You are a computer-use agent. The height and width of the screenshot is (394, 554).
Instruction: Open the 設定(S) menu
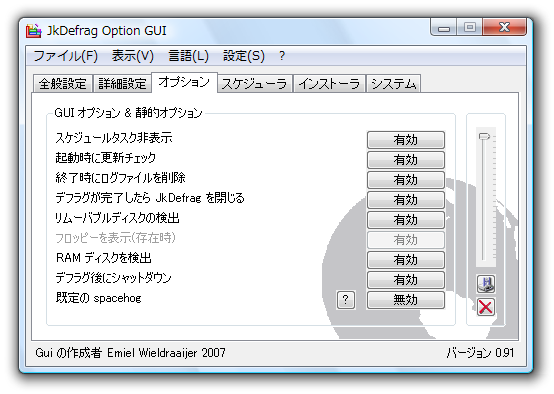point(244,56)
